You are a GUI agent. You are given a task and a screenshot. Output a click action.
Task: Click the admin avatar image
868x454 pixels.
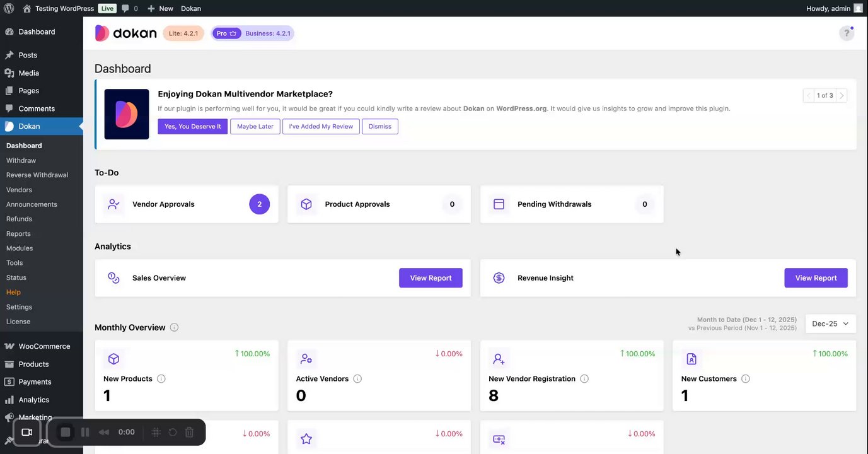(858, 8)
